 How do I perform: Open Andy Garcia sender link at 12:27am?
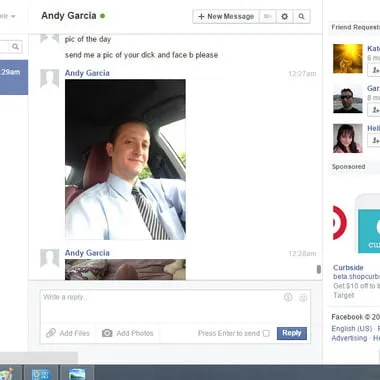click(87, 73)
